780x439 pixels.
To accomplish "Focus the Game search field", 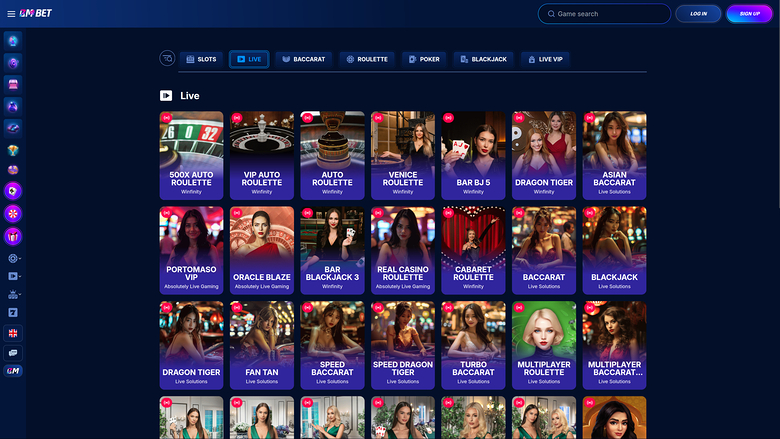I will (x=610, y=14).
